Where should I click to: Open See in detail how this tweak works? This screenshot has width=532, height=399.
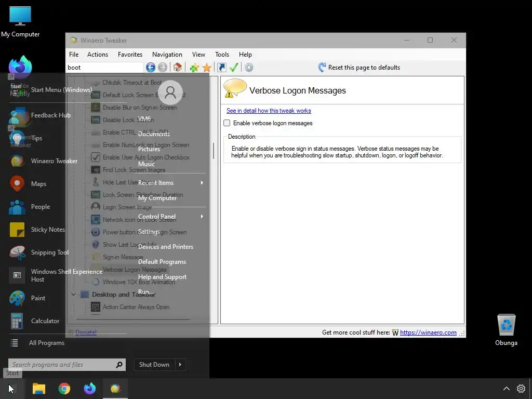[x=269, y=111]
